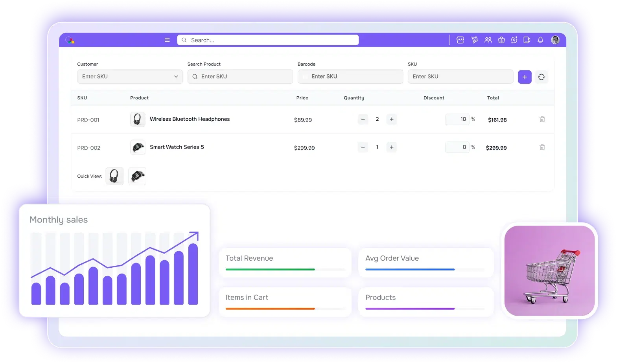617x364 pixels.
Task: Click the Barcode input field
Action: pyautogui.click(x=350, y=77)
